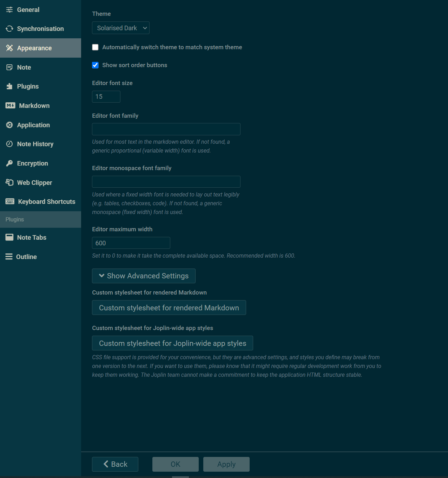This screenshot has height=478, width=448.
Task: Open the Encryption key icon
Action: tap(9, 163)
